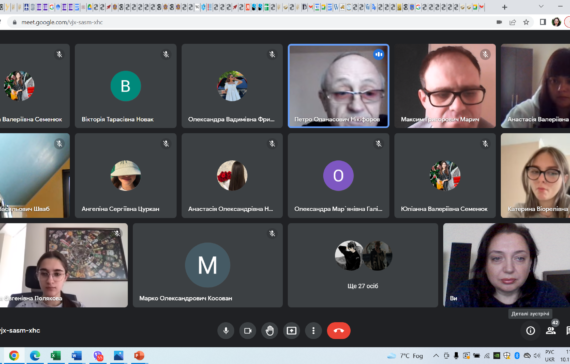The width and height of the screenshot is (570, 364).
Task: Click the share page icon in address bar
Action: [513, 22]
